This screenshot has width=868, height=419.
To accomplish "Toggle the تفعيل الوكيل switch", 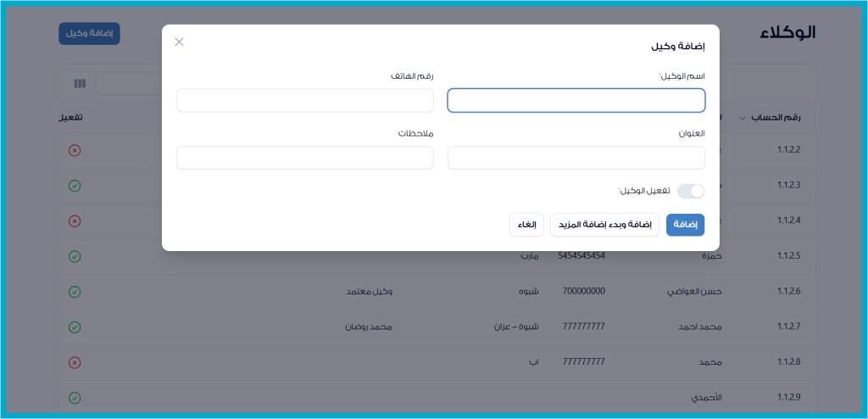I will (x=690, y=192).
